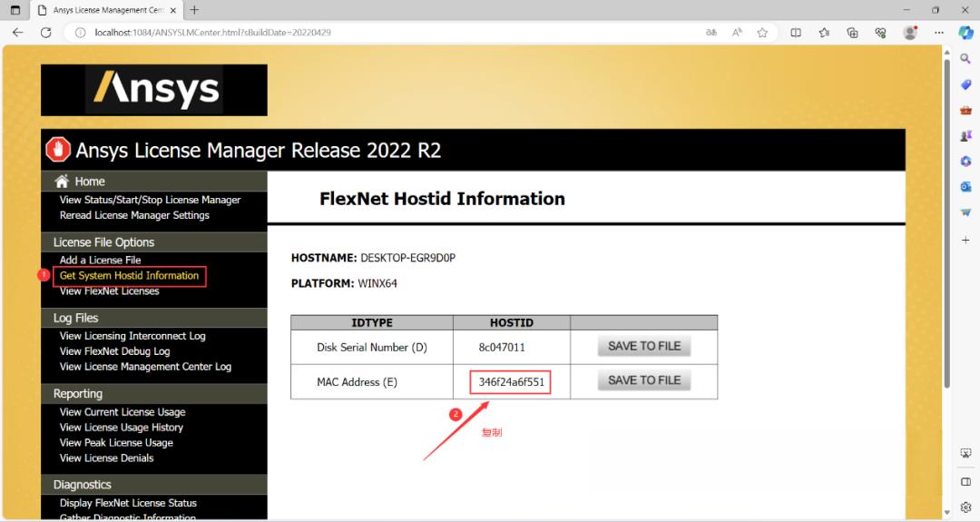Open the browser profile avatar

910,33
